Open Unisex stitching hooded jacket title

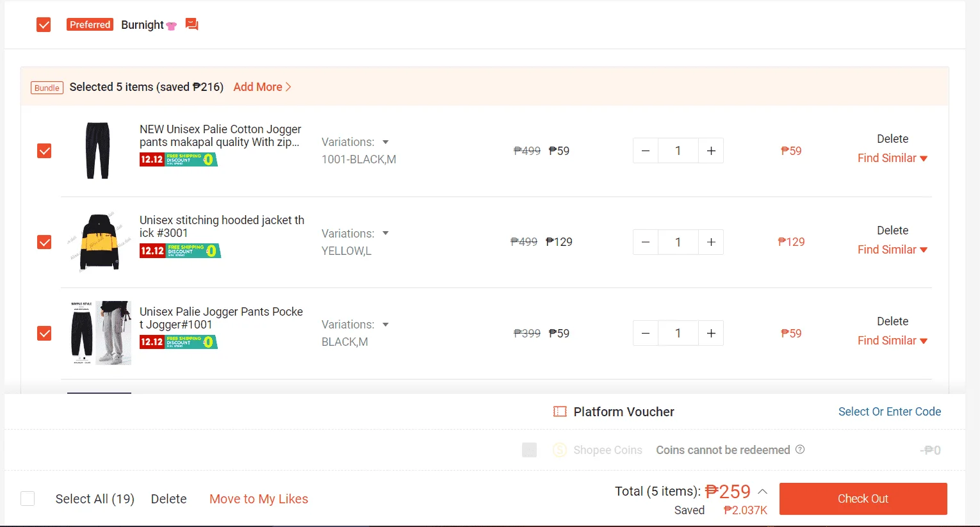coord(222,227)
